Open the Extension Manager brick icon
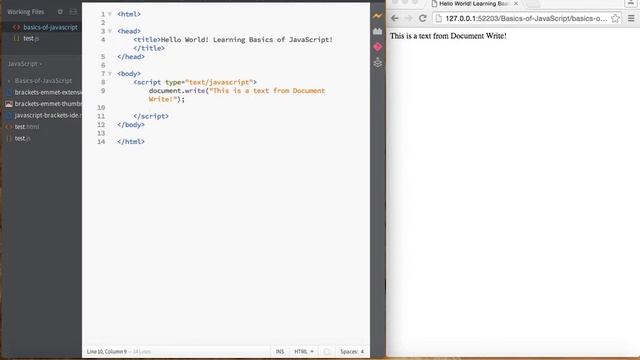 [378, 31]
